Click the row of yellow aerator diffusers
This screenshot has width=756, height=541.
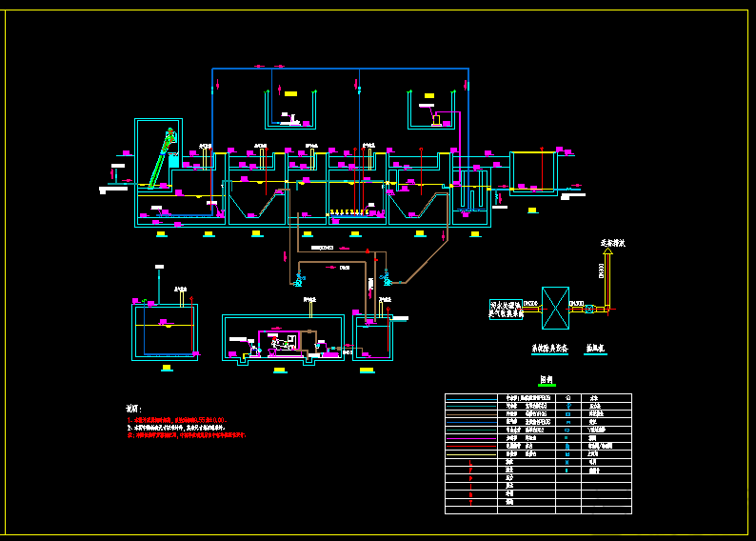tap(349, 212)
